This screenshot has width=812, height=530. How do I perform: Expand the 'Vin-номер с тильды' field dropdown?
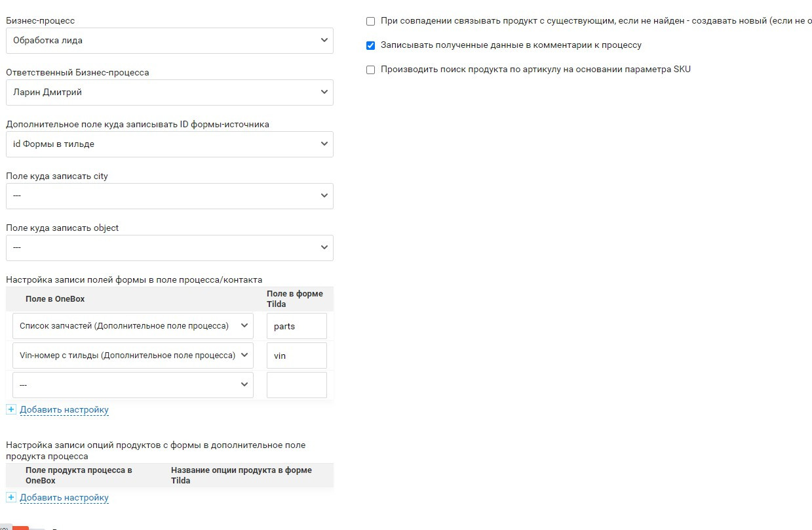pyautogui.click(x=132, y=356)
